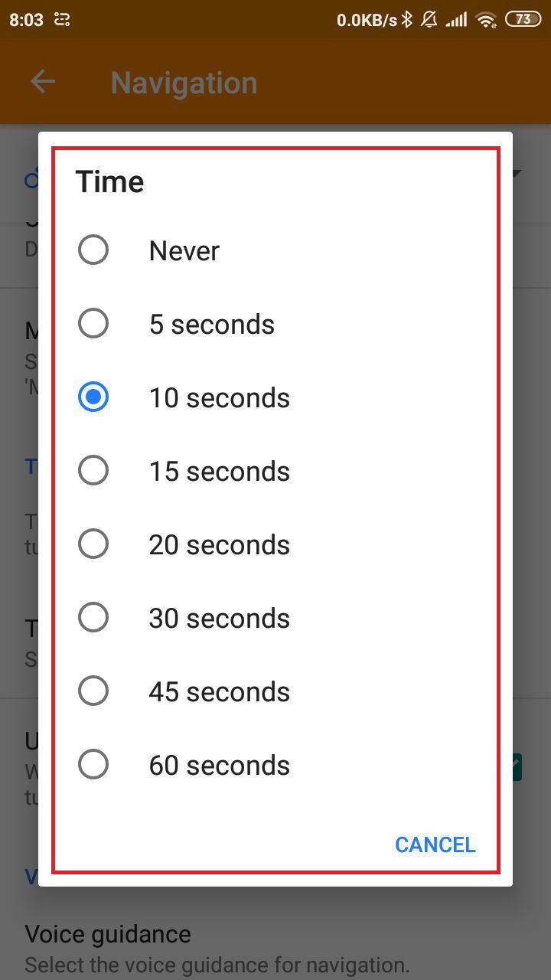Image resolution: width=551 pixels, height=980 pixels.
Task: Pick the 60 seconds radio option
Action: [93, 765]
